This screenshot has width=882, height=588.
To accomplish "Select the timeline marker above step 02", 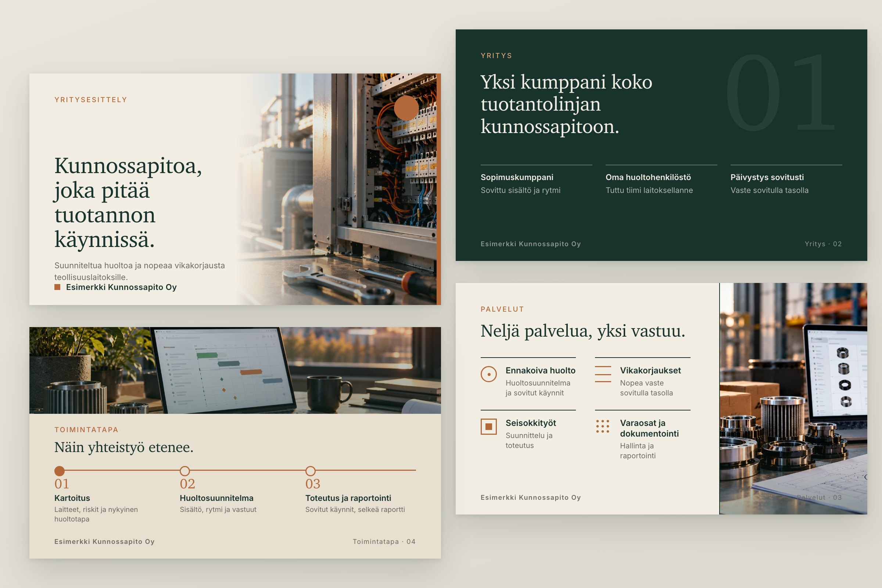I will click(185, 471).
